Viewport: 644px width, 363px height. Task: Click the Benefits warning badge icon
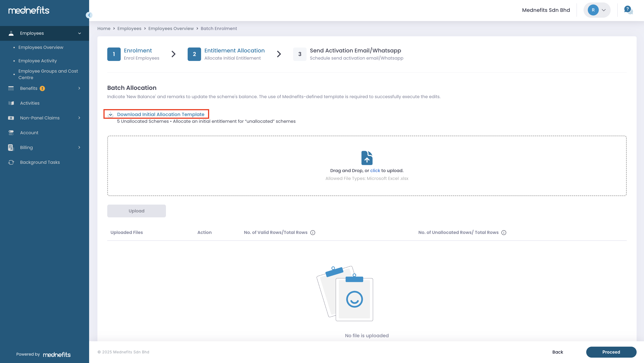[42, 88]
